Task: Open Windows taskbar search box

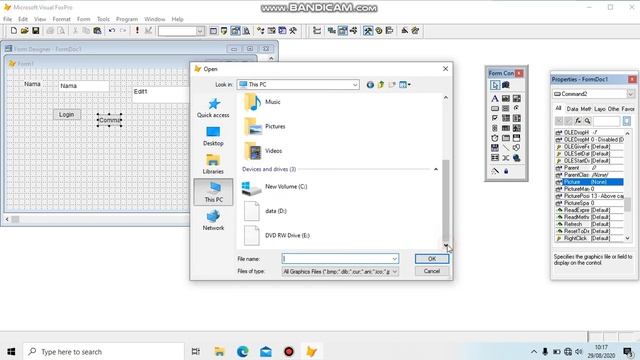Action: pyautogui.click(x=104, y=351)
